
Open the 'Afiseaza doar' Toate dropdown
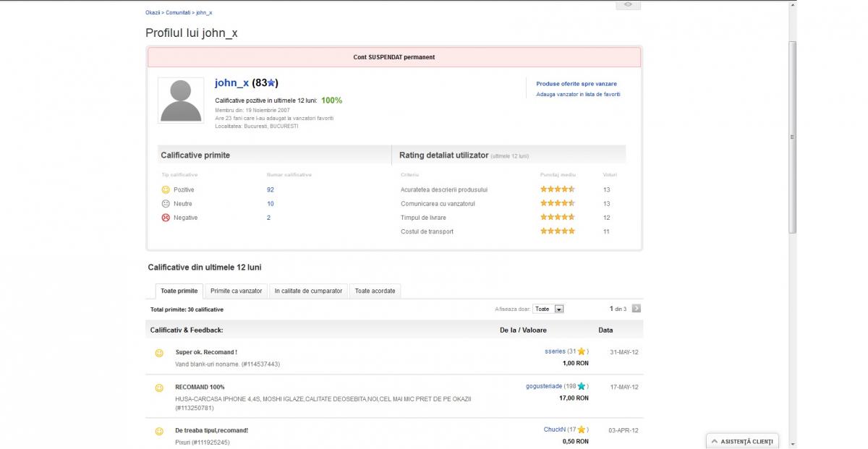(548, 309)
